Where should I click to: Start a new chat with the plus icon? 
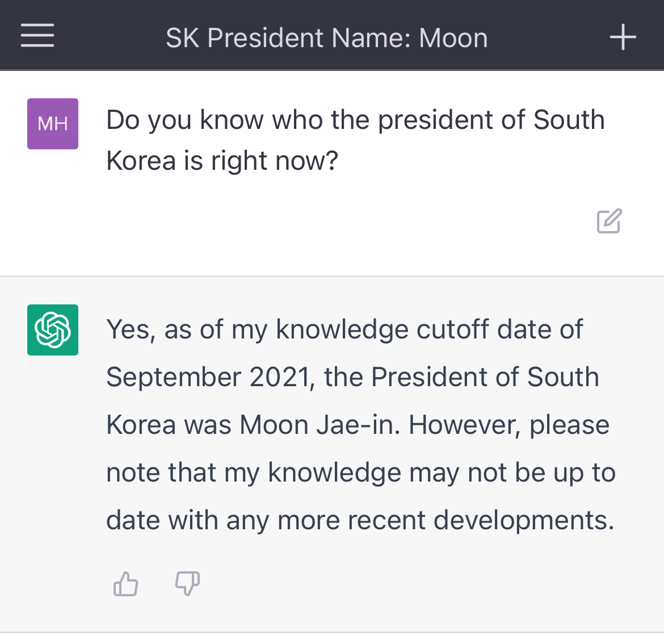623,37
